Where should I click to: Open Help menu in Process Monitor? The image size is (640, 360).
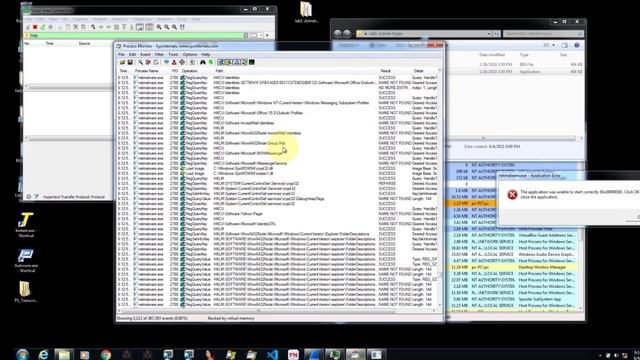point(206,54)
